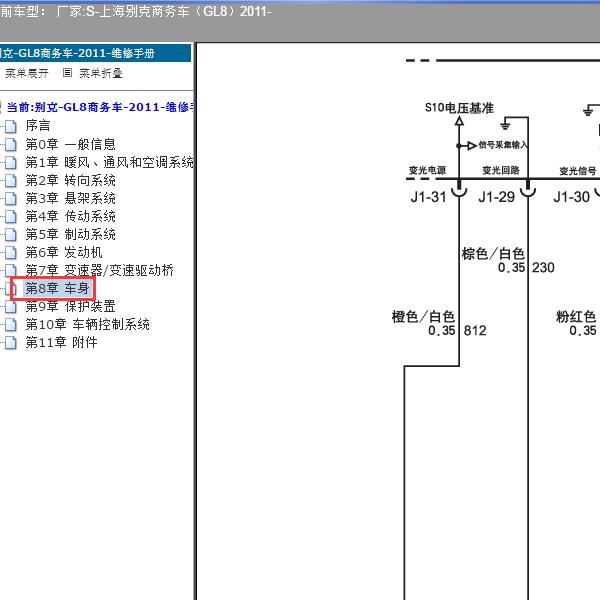600x600 pixels.
Task: Select 第3章 悬架系统 in the tree
Action: coord(70,198)
